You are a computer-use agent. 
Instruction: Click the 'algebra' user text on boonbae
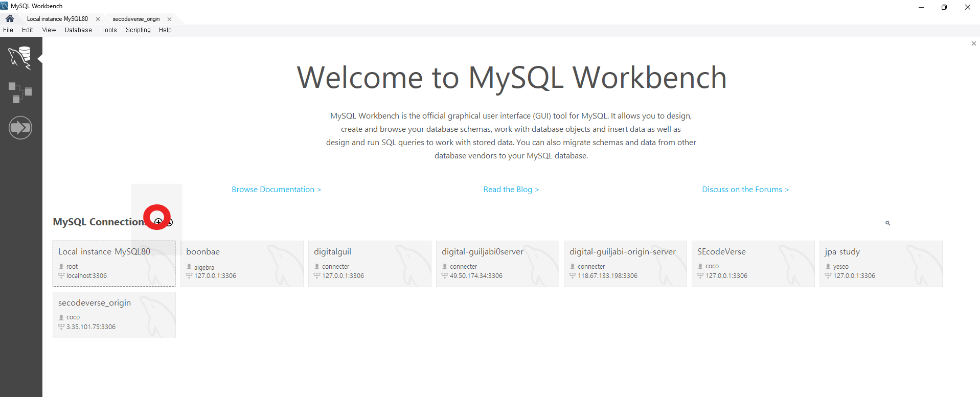pyautogui.click(x=204, y=267)
